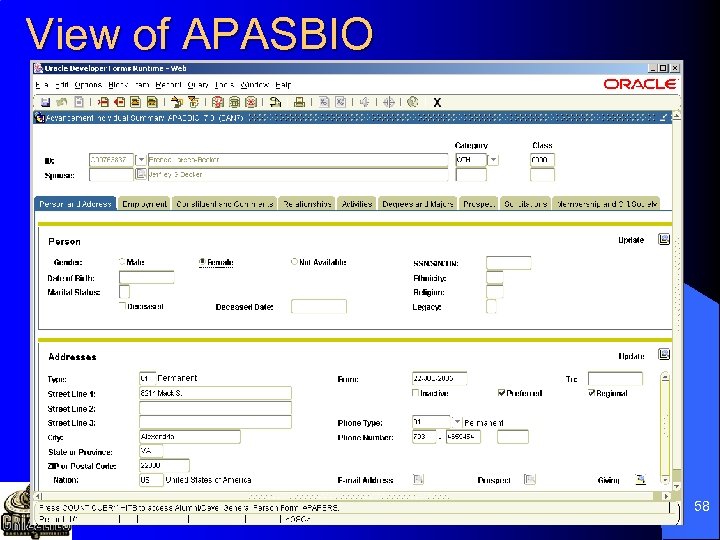Click the Next Block toolbar icon
The image size is (720, 540).
coord(193,102)
